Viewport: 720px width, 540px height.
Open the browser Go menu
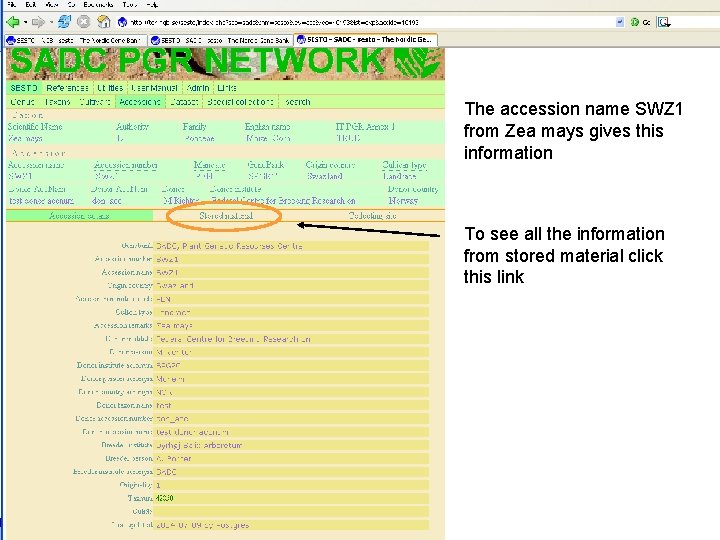click(x=71, y=5)
